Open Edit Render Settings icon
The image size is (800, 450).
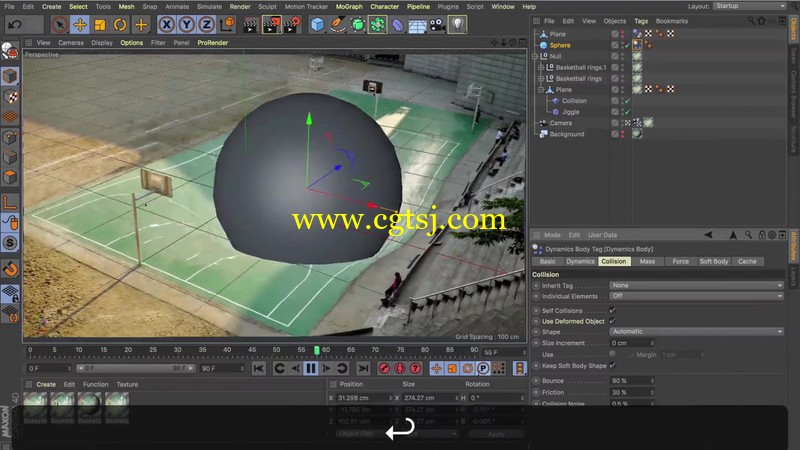(x=293, y=25)
